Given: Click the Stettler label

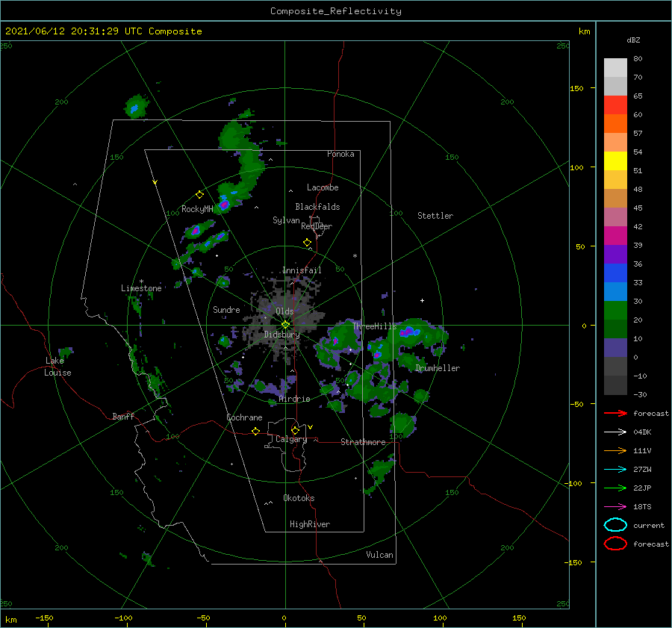Looking at the screenshot, I should (x=435, y=216).
